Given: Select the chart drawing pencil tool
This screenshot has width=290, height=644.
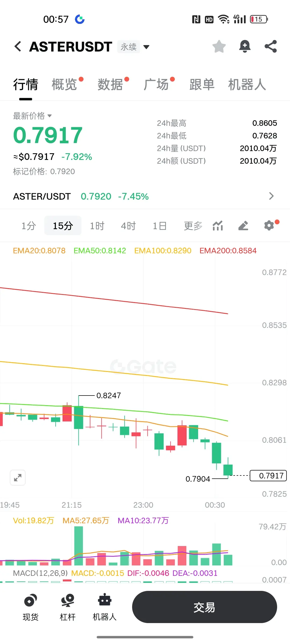Looking at the screenshot, I should (x=243, y=226).
